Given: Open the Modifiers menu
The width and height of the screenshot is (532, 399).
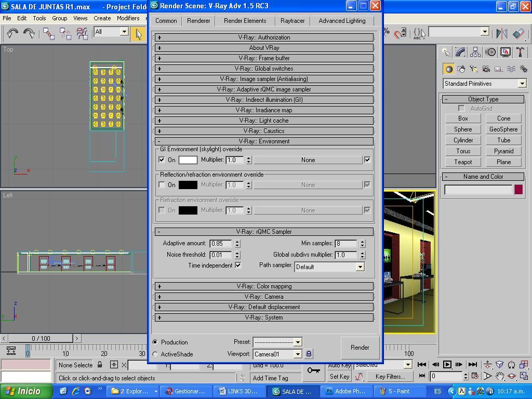Looking at the screenshot, I should (x=128, y=18).
